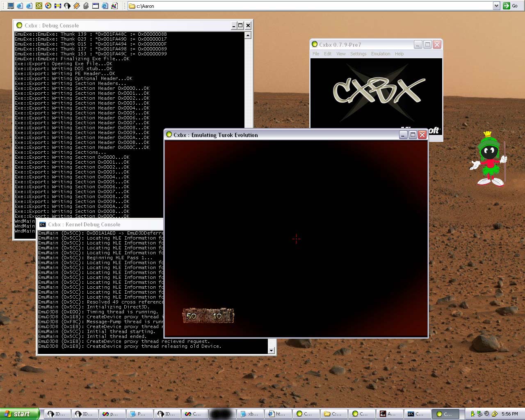Click the 'Initial thread ended.' line
This screenshot has height=420, width=525.
tap(92, 336)
